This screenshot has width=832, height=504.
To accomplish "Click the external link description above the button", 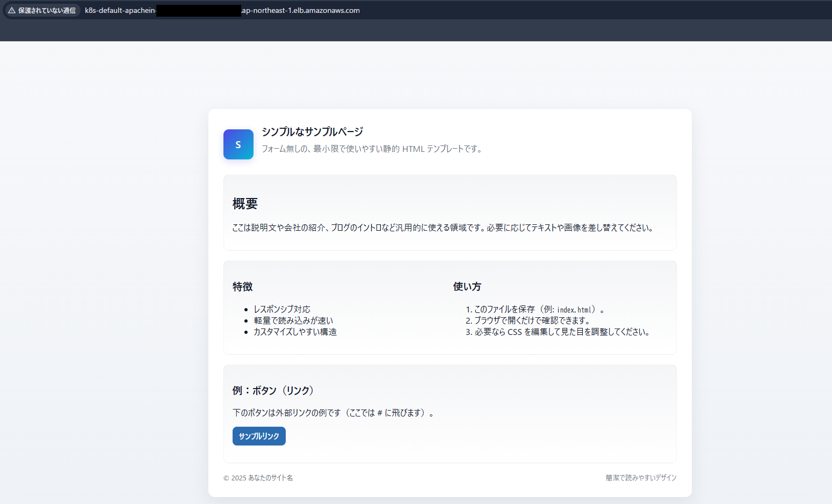I will [x=332, y=413].
